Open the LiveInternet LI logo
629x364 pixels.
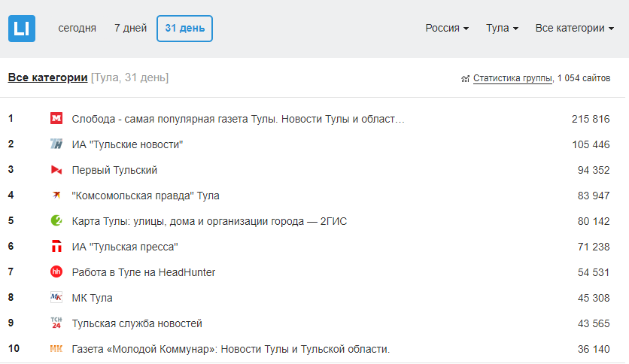click(22, 29)
